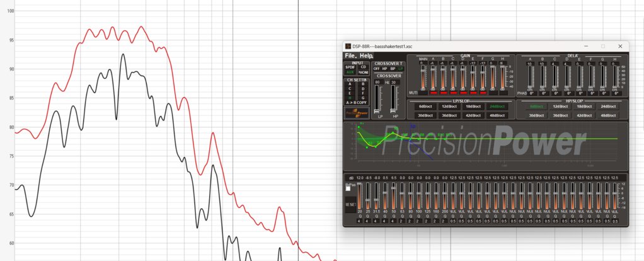Click the Q field under the 20 Hz band
644x261 pixels.
tap(359, 221)
